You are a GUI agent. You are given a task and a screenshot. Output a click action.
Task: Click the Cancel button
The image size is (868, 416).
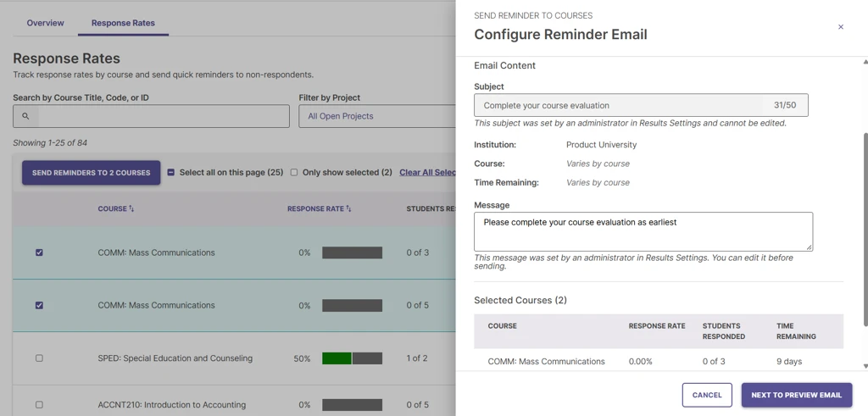707,395
